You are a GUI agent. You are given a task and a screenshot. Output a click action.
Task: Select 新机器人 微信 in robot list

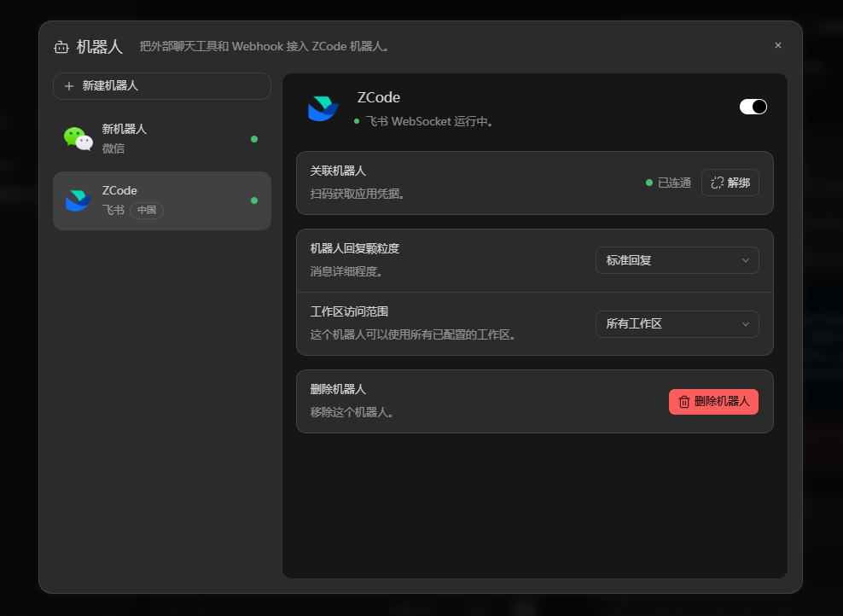point(162,139)
